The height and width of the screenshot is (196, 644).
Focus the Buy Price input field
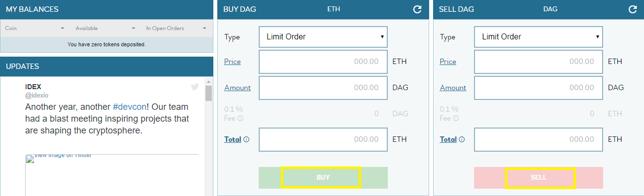(x=323, y=62)
